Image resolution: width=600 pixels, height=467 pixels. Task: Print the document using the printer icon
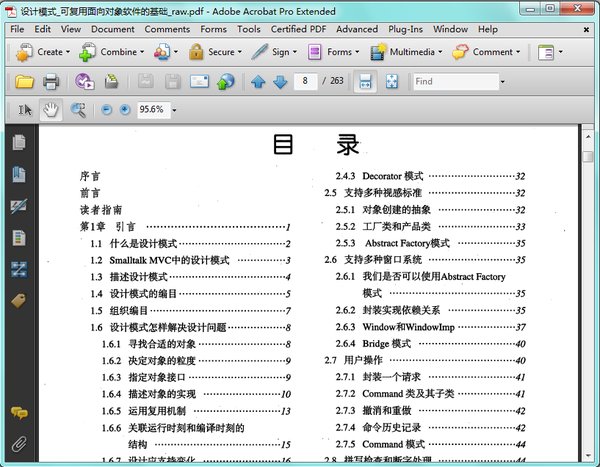[50, 81]
